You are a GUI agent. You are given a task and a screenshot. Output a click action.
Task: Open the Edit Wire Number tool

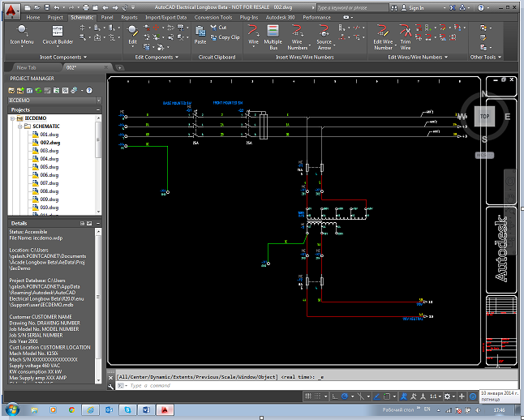click(383, 37)
